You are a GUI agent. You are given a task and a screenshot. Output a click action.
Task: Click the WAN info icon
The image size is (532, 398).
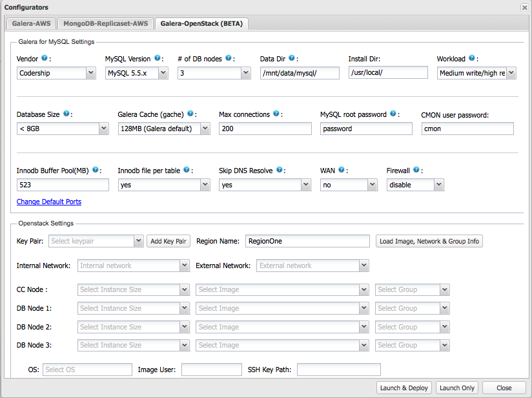click(x=340, y=171)
